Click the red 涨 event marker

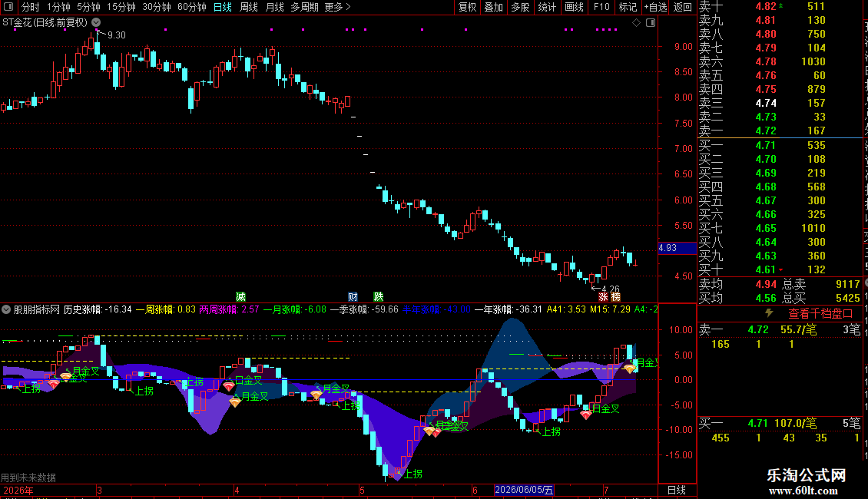pyautogui.click(x=604, y=296)
